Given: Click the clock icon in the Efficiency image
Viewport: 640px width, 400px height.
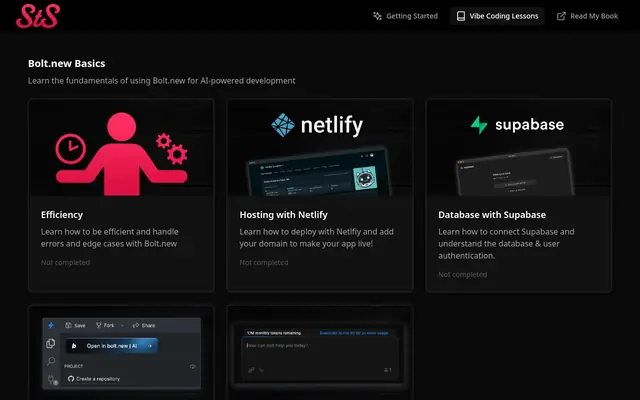Looking at the screenshot, I should point(71,149).
